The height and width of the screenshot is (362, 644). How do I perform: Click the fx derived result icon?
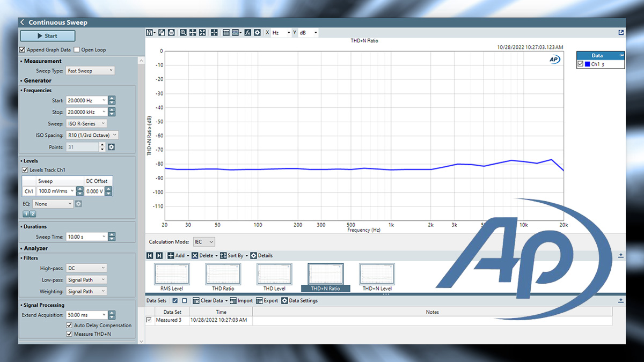pyautogui.click(x=247, y=32)
